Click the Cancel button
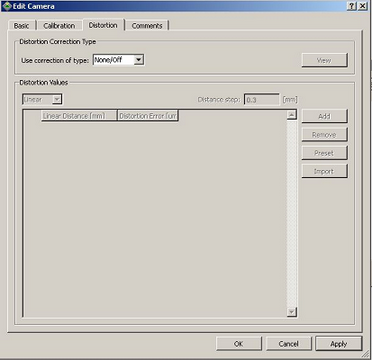The height and width of the screenshot is (360, 372). click(x=289, y=344)
